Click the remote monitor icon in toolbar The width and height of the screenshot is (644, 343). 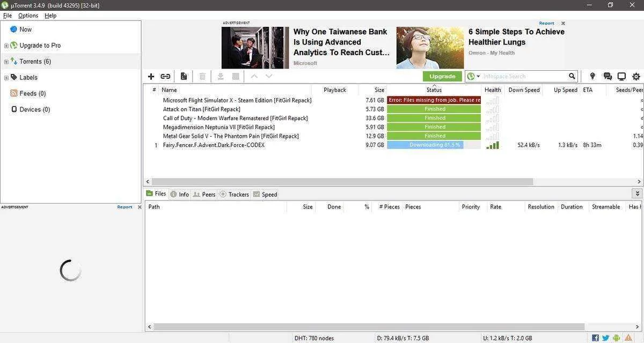(x=621, y=76)
